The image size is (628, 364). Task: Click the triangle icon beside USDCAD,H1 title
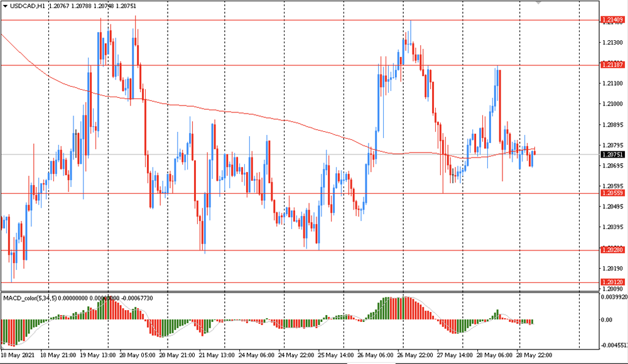tap(4, 5)
